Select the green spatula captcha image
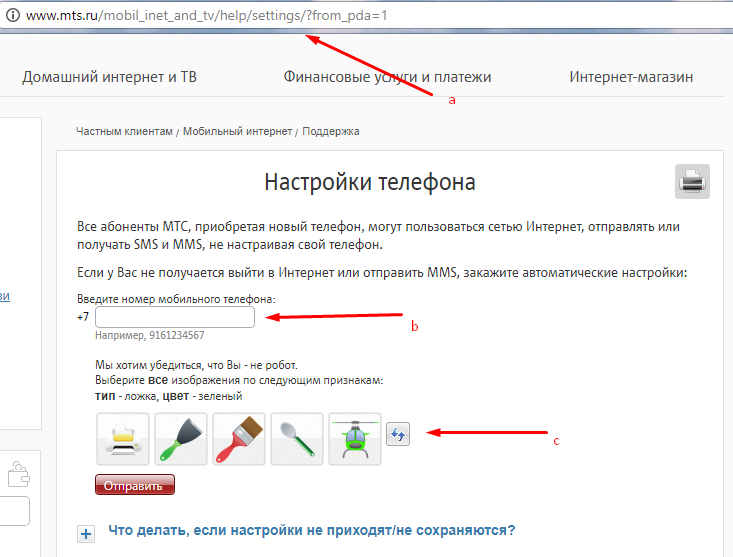 tap(181, 439)
